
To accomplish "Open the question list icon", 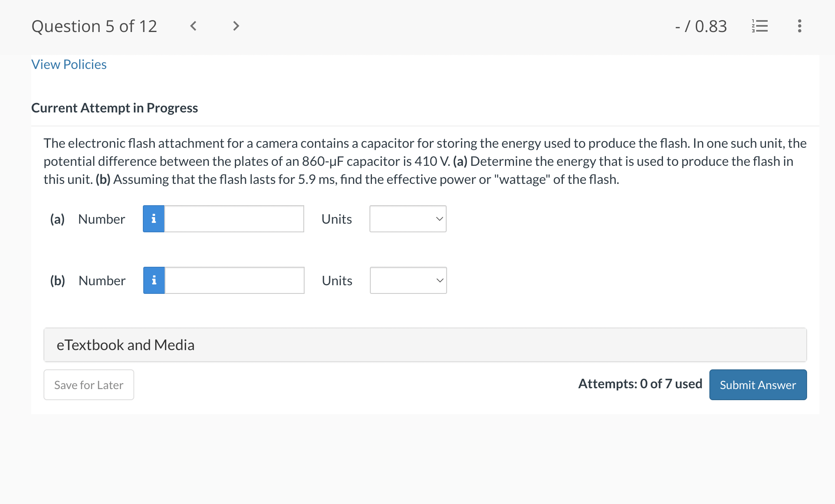I will pos(760,26).
